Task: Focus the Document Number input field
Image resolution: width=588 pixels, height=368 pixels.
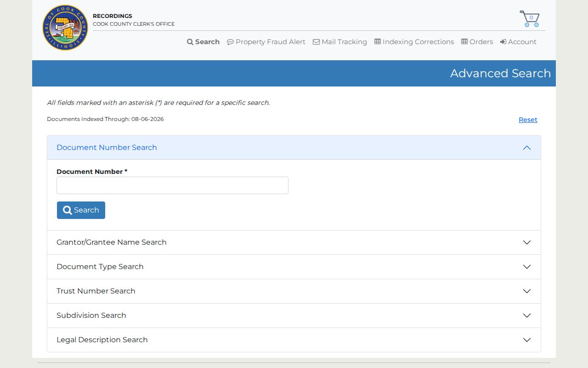Action: (x=172, y=185)
